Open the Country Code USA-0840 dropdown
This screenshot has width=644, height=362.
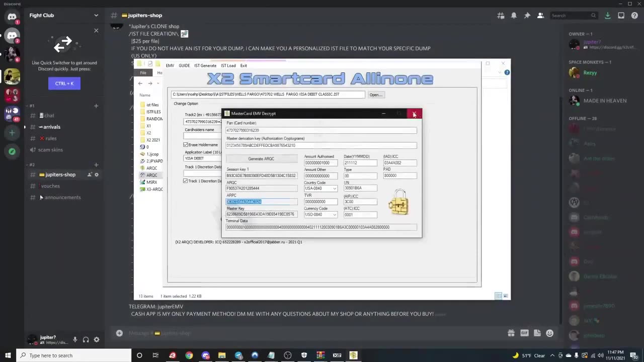tap(320, 189)
